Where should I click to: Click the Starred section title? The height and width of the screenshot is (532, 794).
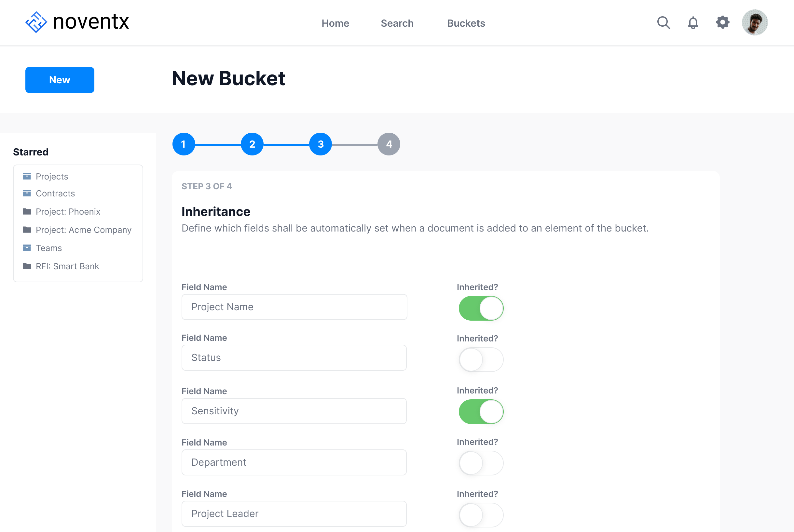click(x=31, y=152)
